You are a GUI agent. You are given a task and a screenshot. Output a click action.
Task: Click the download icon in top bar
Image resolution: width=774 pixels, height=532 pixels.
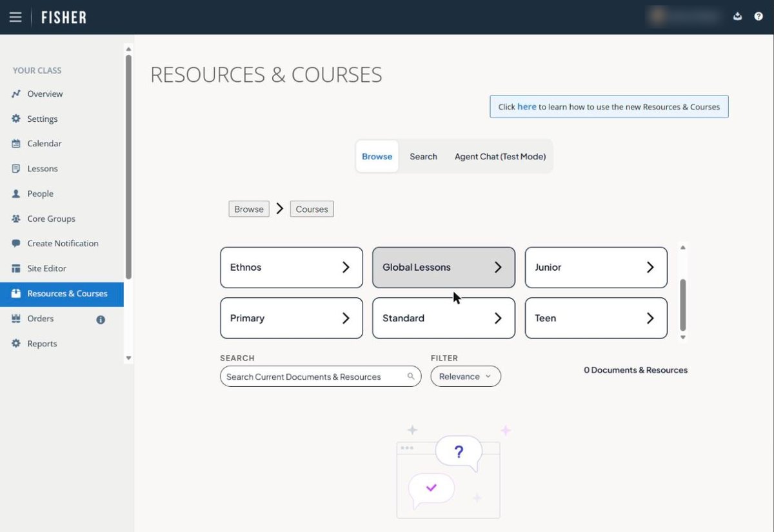click(738, 17)
